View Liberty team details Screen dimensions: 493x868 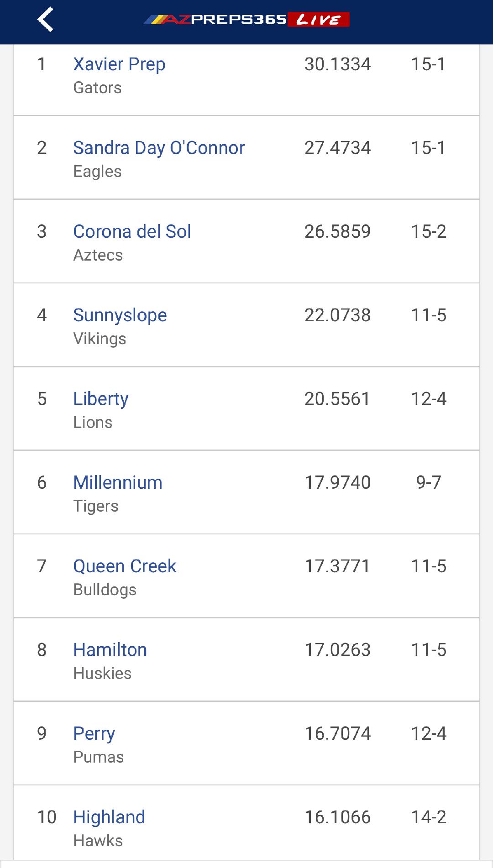[x=101, y=399]
